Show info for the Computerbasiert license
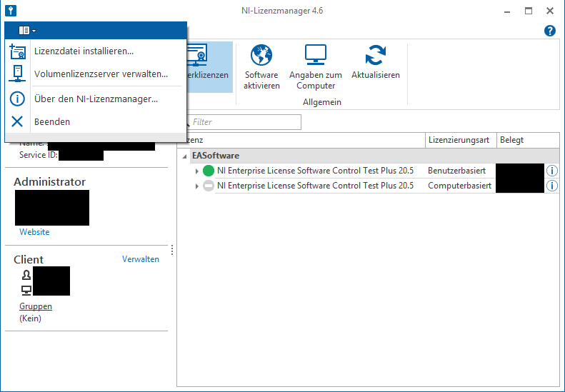Viewport: 565px width, 392px height. [x=552, y=186]
